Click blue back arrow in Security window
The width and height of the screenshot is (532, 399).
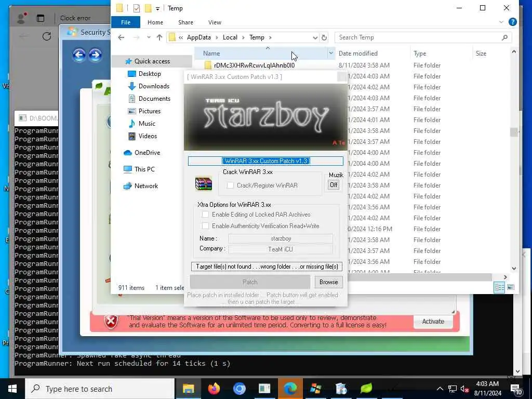pyautogui.click(x=79, y=55)
